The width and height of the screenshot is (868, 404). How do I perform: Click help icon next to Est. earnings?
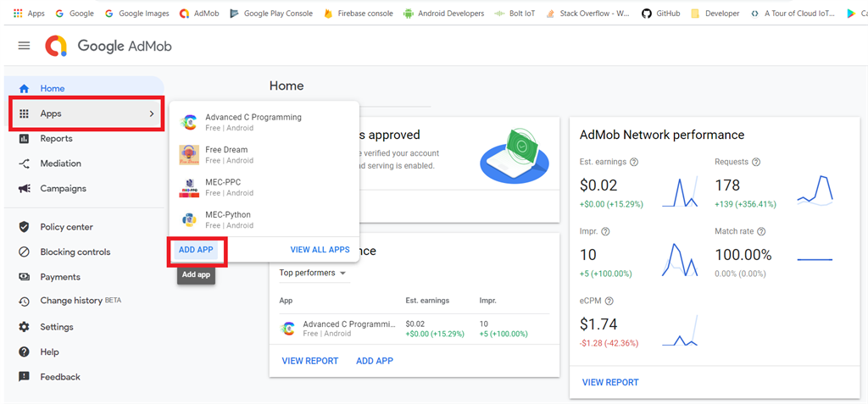[x=634, y=162]
